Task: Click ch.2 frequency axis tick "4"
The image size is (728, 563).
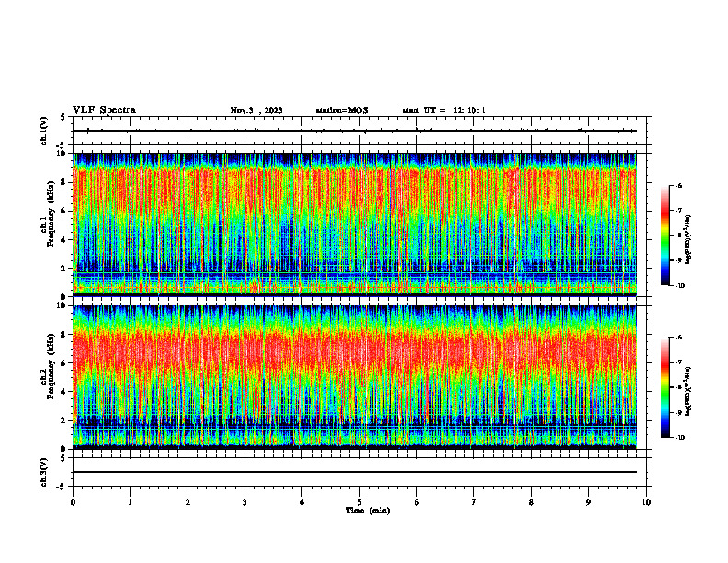Action: click(x=64, y=392)
